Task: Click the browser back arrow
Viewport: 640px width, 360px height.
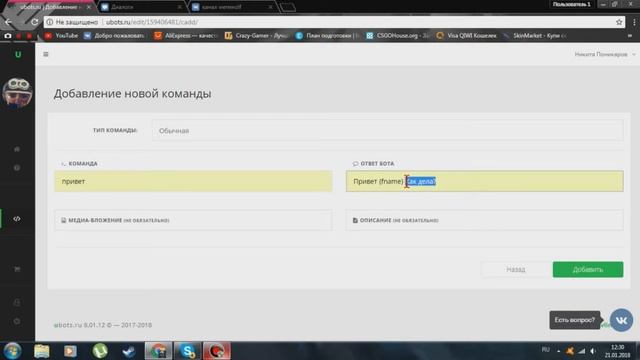Action: pos(8,22)
